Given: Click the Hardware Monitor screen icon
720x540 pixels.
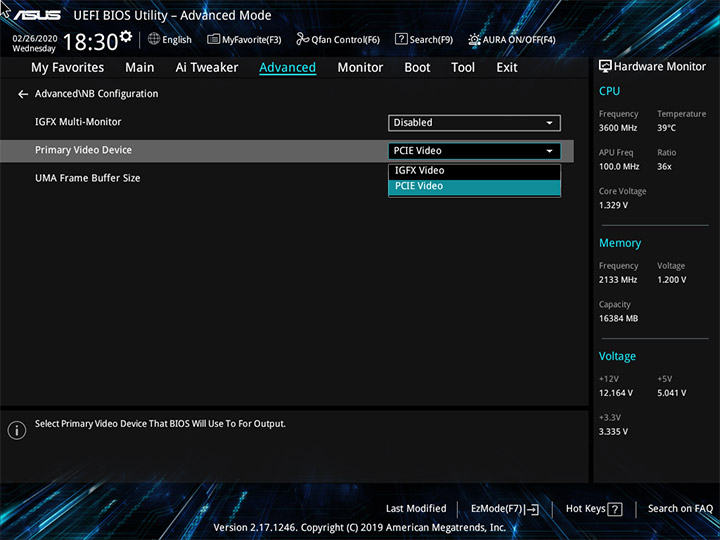Looking at the screenshot, I should [605, 67].
